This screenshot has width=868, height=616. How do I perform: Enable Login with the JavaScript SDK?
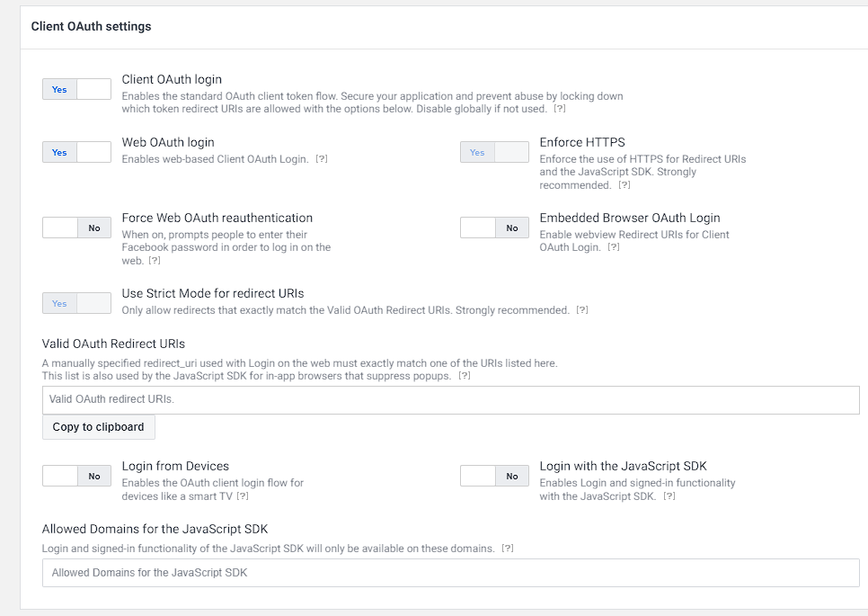coord(477,476)
